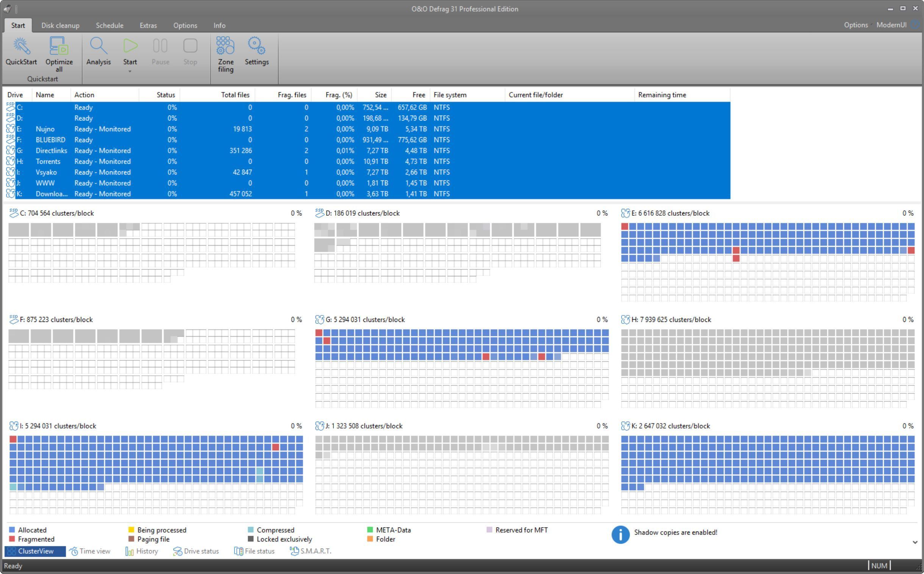Click the red fragmented block at start of I: map
This screenshot has width=924, height=574.
[13, 439]
